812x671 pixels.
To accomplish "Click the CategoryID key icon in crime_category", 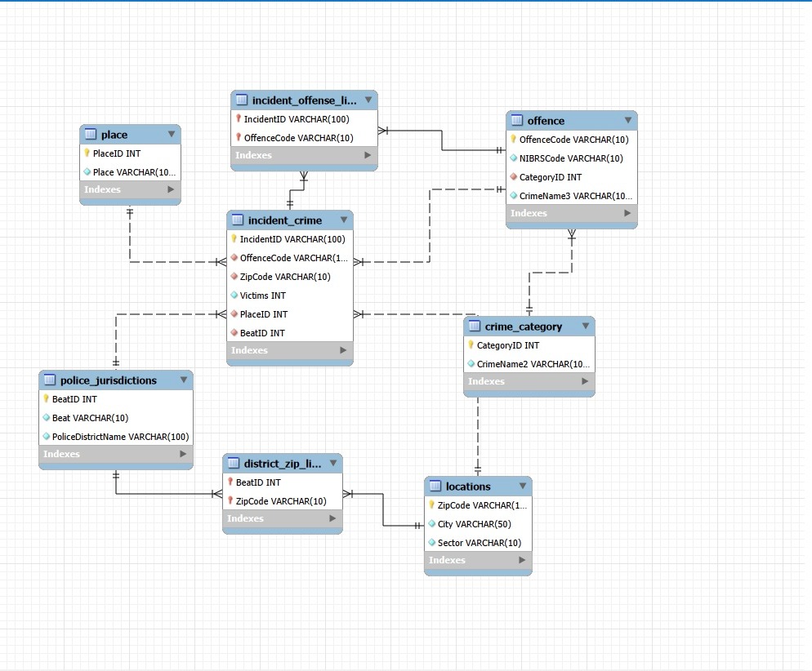I will click(x=471, y=344).
